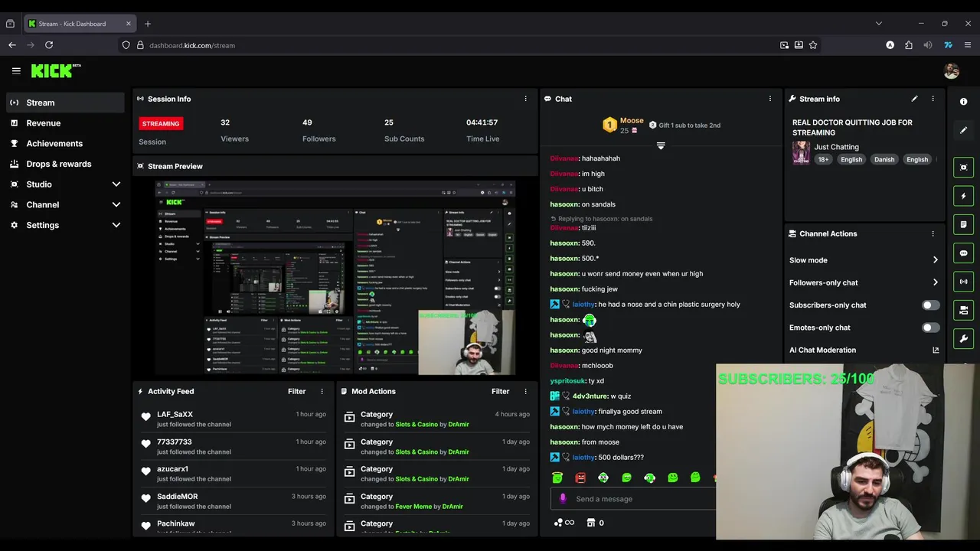
Task: Click the Danish language tag
Action: 884,159
